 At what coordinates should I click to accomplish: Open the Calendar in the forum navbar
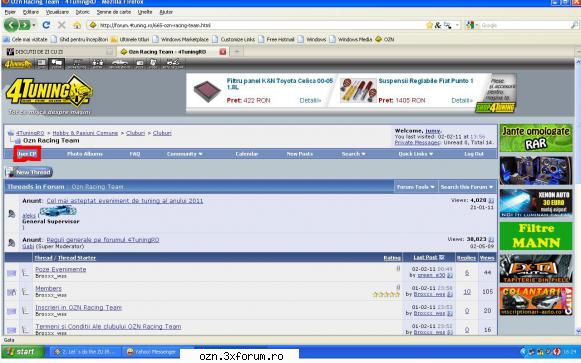point(247,154)
